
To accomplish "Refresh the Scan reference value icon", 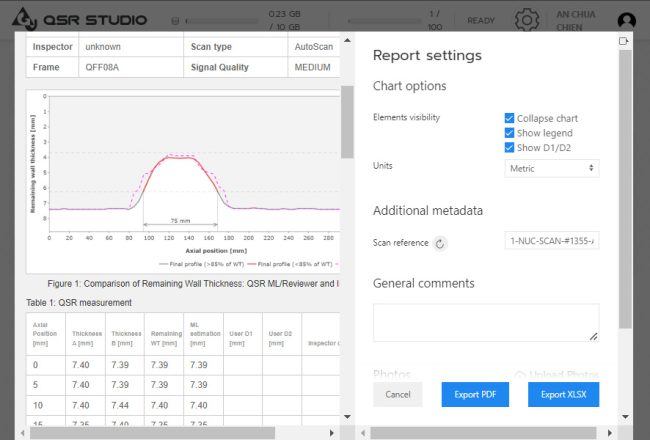I will 440,243.
